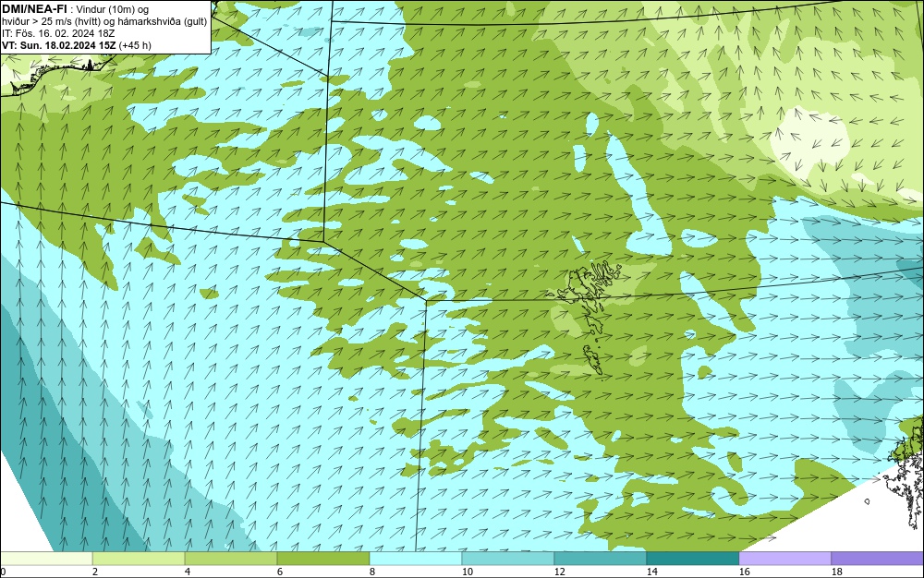Click the 16–18 m/s lavender swatch
924x578 pixels.
[784, 558]
